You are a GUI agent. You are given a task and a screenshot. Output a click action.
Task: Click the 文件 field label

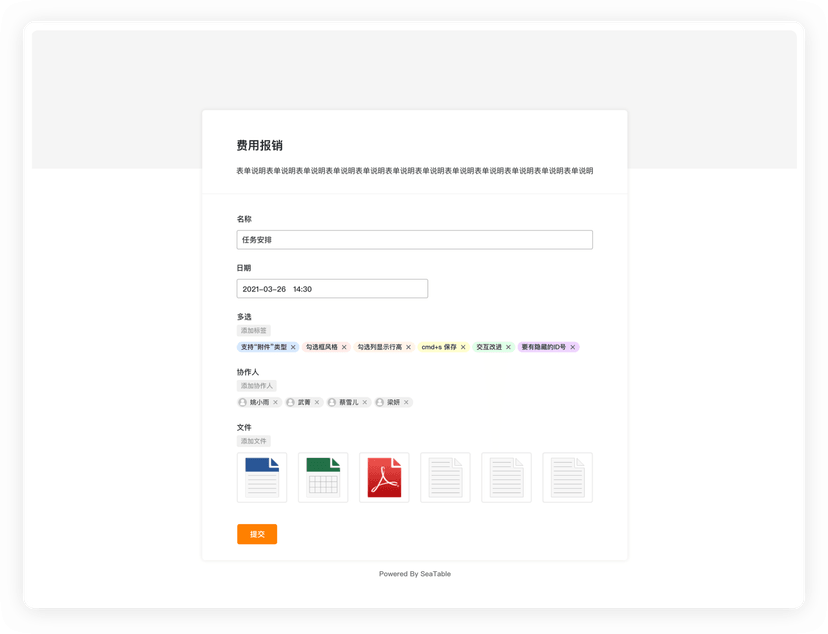244,427
